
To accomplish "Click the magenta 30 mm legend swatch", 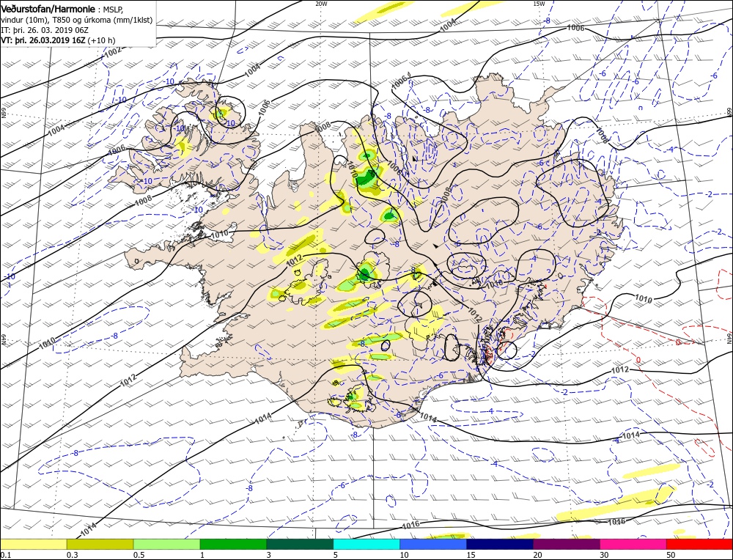I will pyautogui.click(x=633, y=544).
